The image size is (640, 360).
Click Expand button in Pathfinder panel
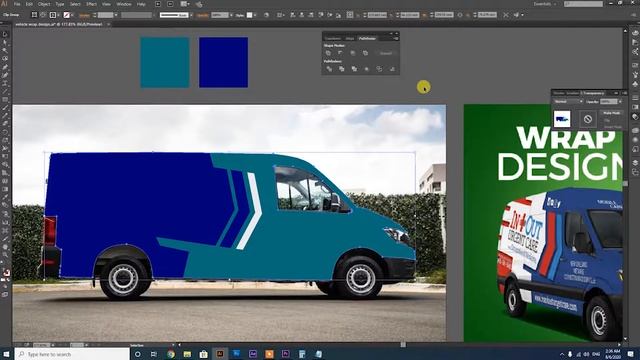pyautogui.click(x=386, y=53)
